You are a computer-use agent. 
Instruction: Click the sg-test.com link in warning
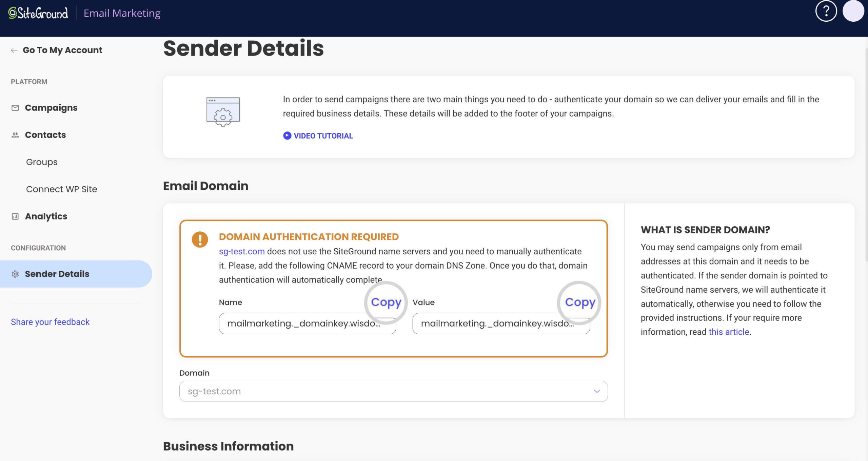click(242, 251)
